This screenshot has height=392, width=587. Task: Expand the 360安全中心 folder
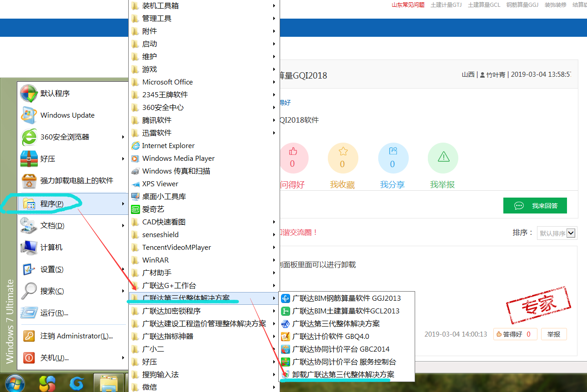pyautogui.click(x=204, y=108)
